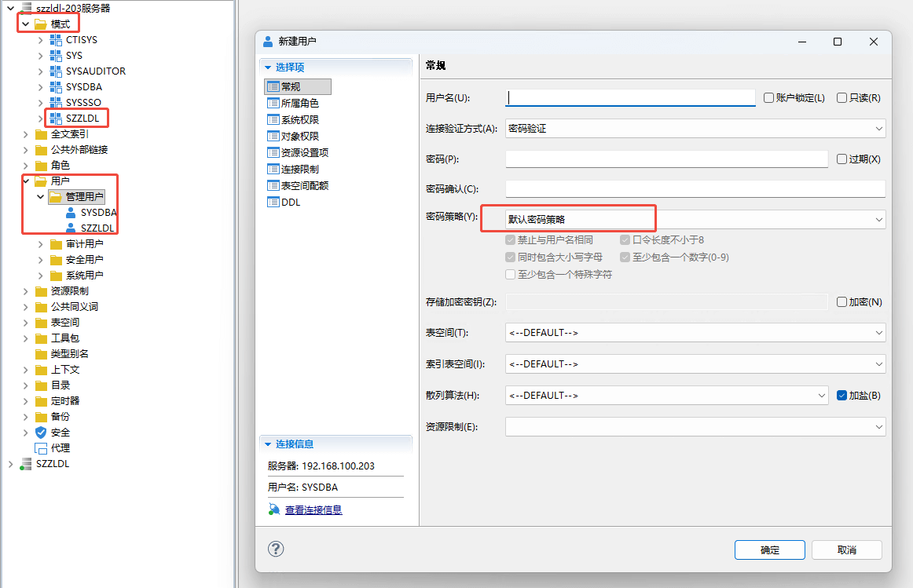Expand the 审计用户 tree node

point(41,244)
